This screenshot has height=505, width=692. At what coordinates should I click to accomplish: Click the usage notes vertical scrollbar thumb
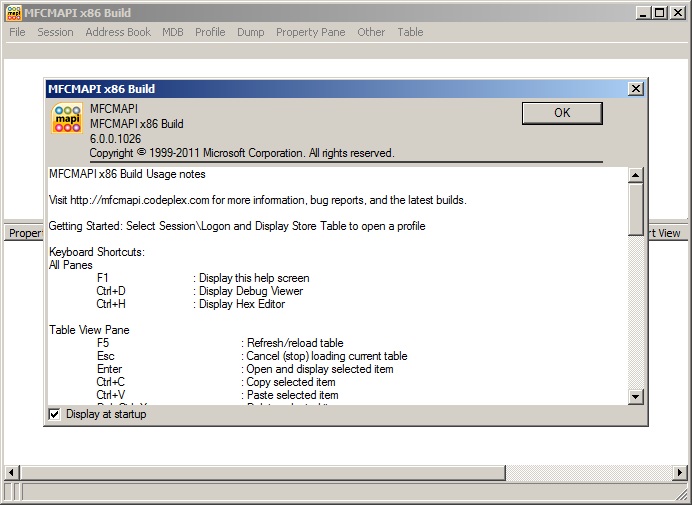pos(636,209)
